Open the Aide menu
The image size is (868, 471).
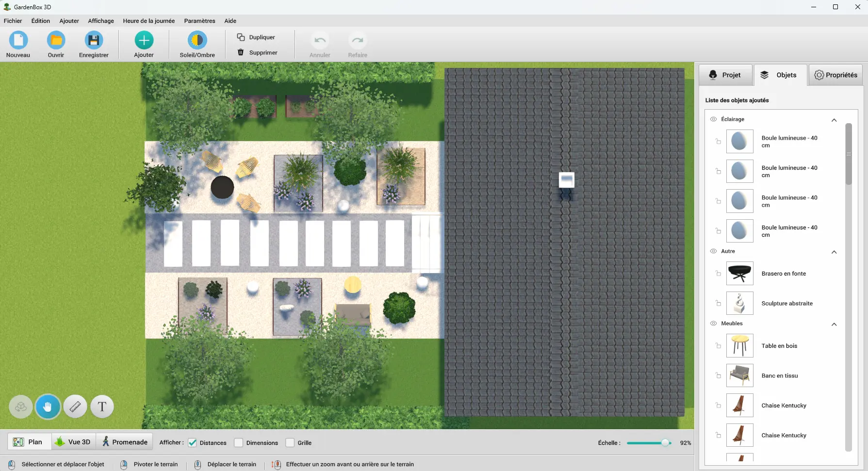230,21
